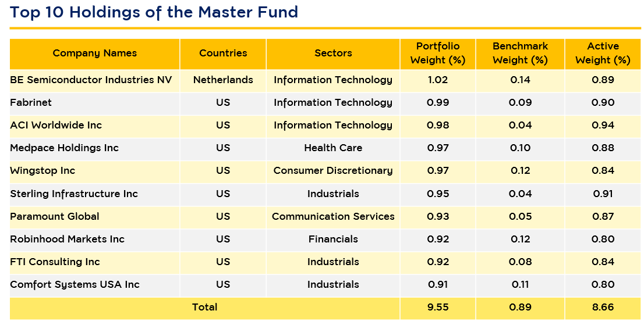The image size is (644, 325).
Task: Click the Company Names column header
Action: (x=94, y=53)
